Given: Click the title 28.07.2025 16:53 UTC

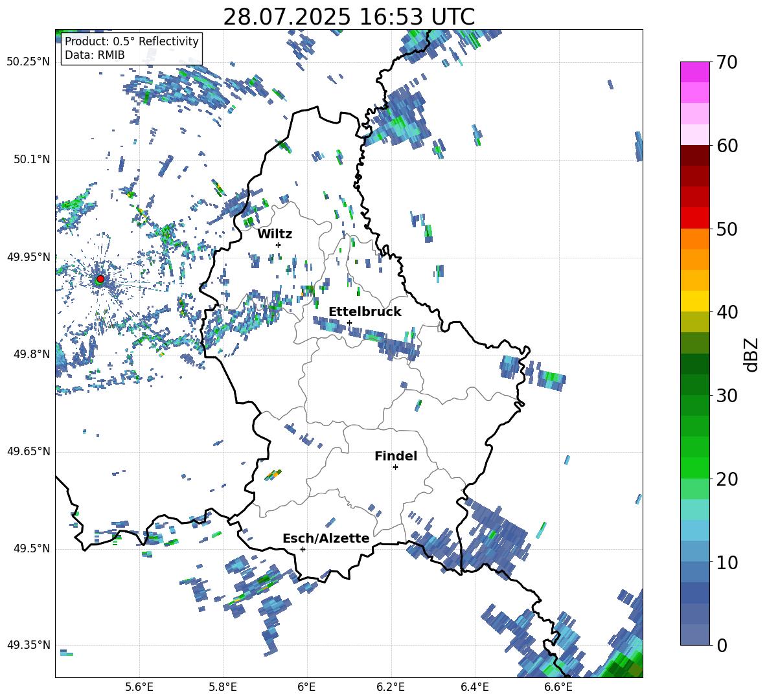Looking at the screenshot, I should click(349, 17).
